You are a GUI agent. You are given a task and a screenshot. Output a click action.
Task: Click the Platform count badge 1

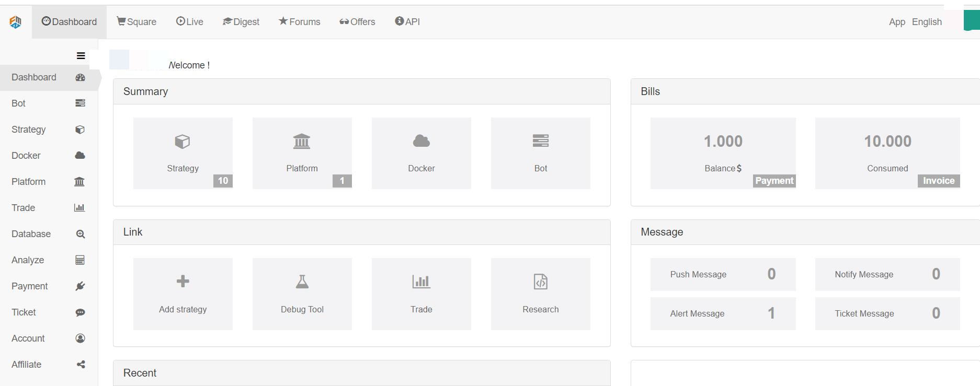pos(342,181)
